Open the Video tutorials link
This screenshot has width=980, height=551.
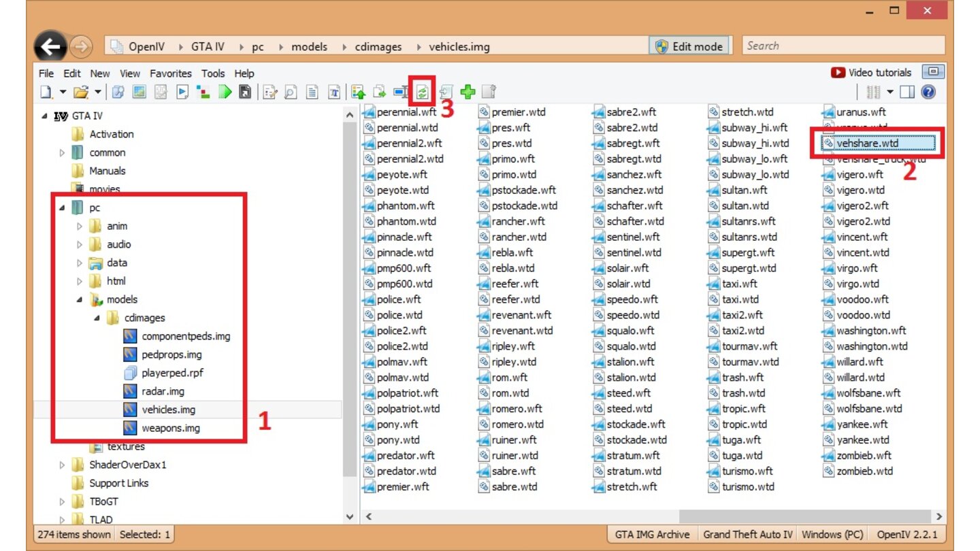point(872,72)
